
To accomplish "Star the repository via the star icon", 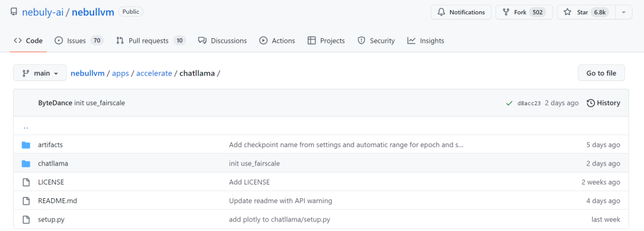I will [x=568, y=13].
